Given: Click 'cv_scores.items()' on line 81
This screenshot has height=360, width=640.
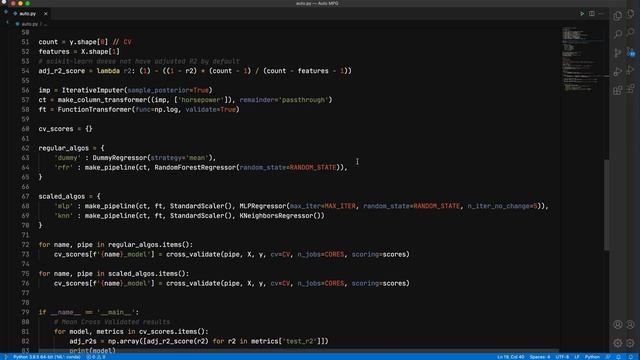Looking at the screenshot, I should 173,331.
